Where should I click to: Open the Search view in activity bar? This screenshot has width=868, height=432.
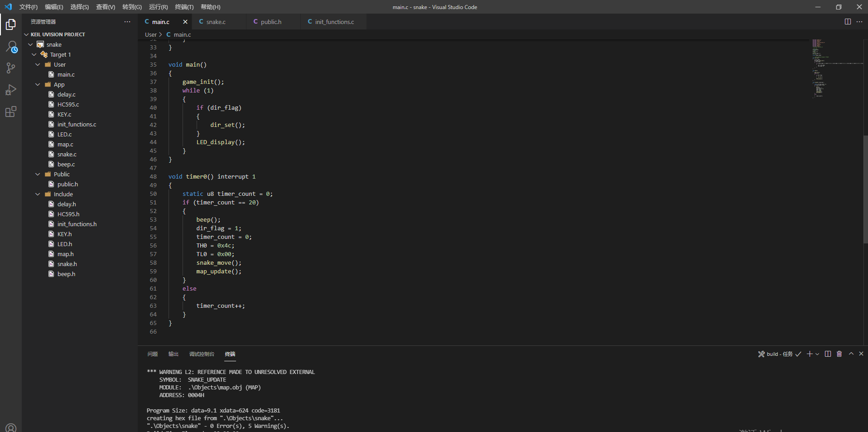[x=11, y=47]
